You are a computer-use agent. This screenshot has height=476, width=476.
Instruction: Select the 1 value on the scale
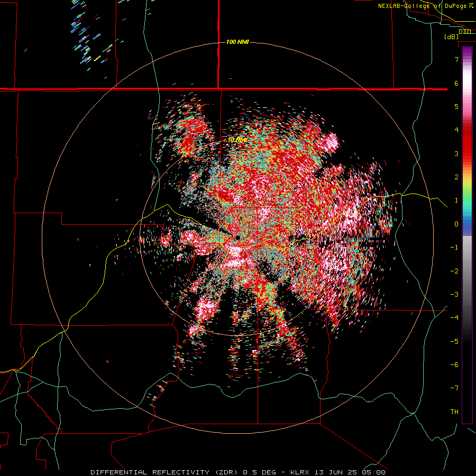click(456, 200)
